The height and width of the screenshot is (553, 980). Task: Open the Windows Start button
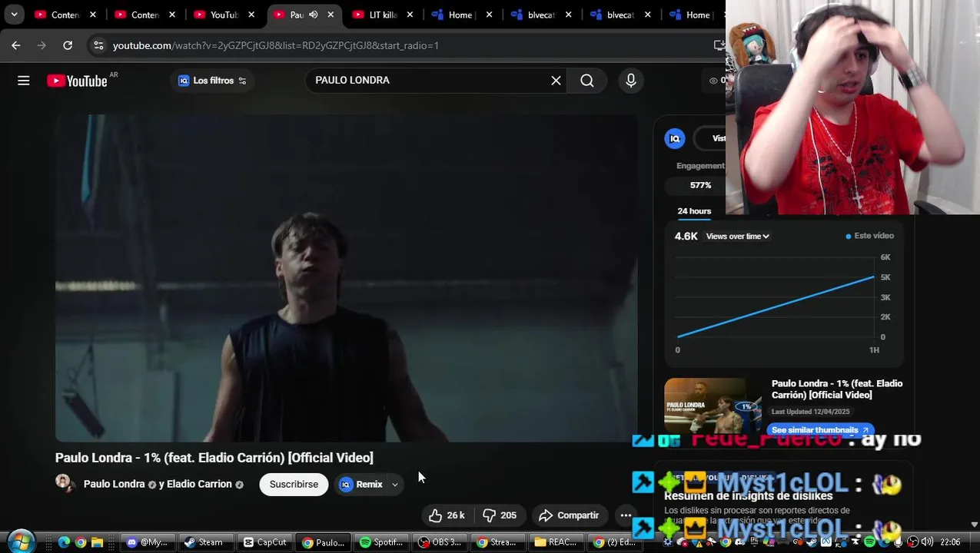tap(21, 541)
